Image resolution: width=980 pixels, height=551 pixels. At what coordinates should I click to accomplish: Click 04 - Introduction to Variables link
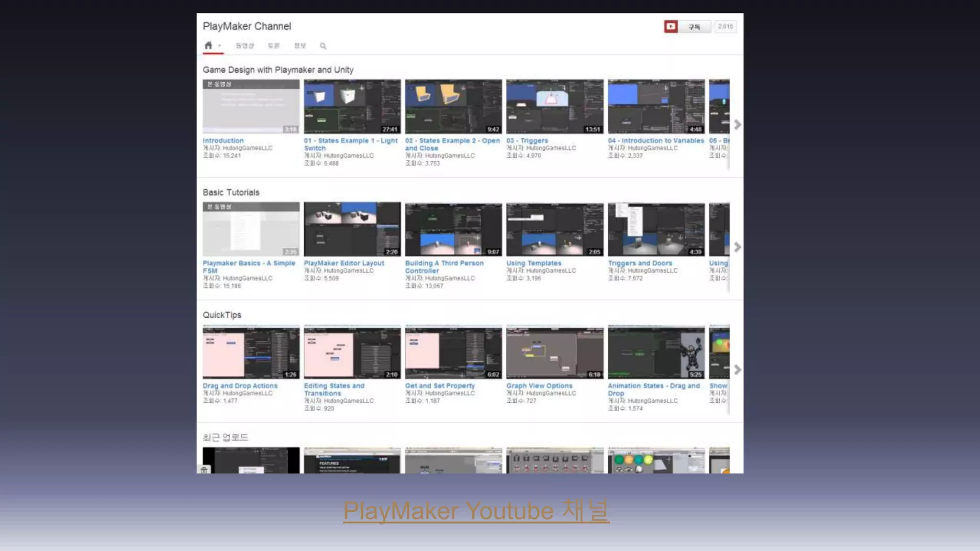656,141
